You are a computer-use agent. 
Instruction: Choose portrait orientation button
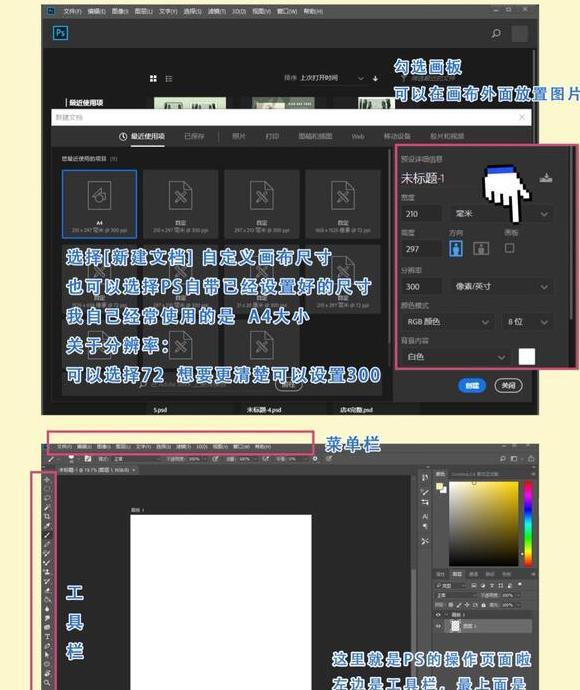456,248
